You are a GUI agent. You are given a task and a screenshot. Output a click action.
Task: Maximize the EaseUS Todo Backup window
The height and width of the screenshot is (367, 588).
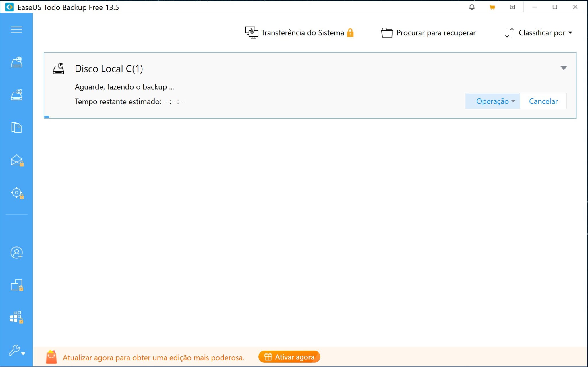point(555,7)
